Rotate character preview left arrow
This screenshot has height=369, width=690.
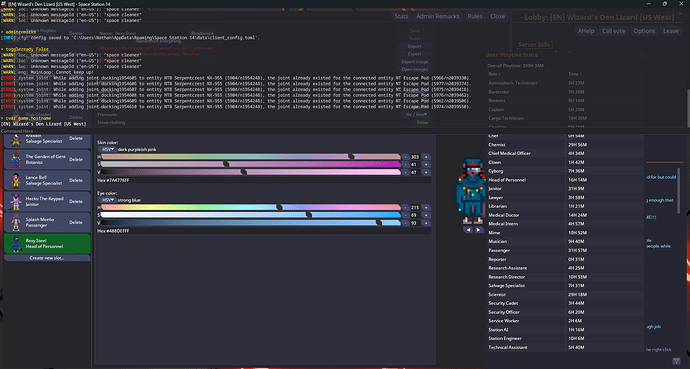coord(468,230)
